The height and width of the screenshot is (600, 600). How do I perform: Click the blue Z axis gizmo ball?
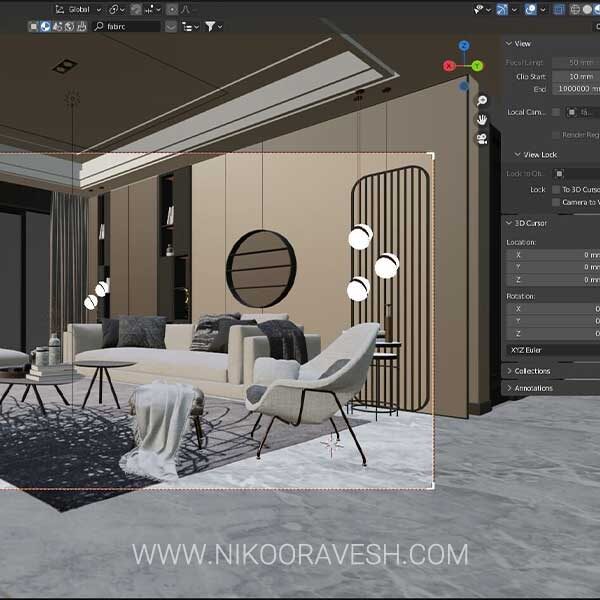tap(464, 46)
